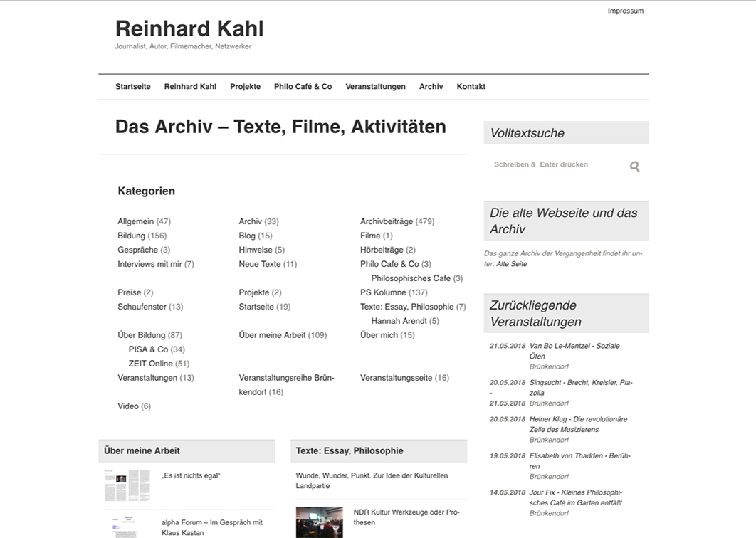The width and height of the screenshot is (756, 538).
Task: Open the Veranstaltungen navigation item
Action: [x=375, y=87]
